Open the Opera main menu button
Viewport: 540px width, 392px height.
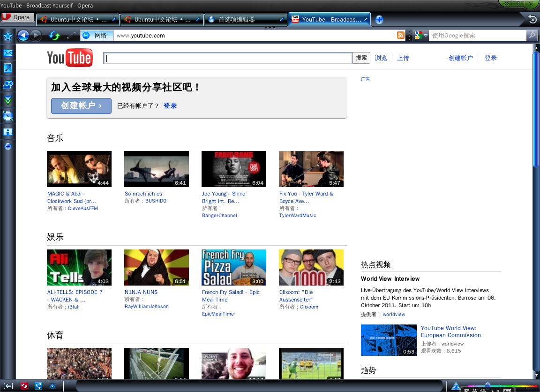[x=18, y=17]
